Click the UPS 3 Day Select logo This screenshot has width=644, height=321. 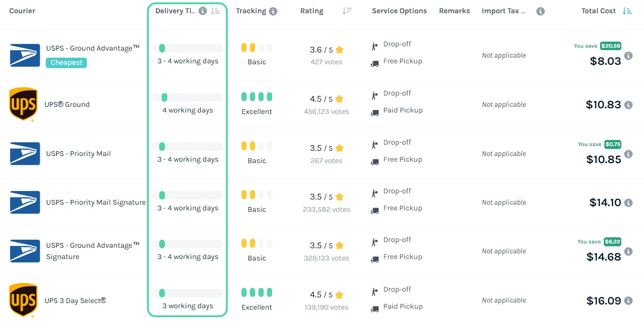(x=23, y=301)
